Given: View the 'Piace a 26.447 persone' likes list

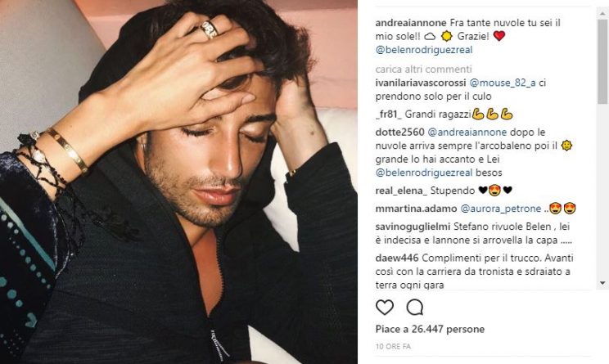Looking at the screenshot, I should coord(430,329).
